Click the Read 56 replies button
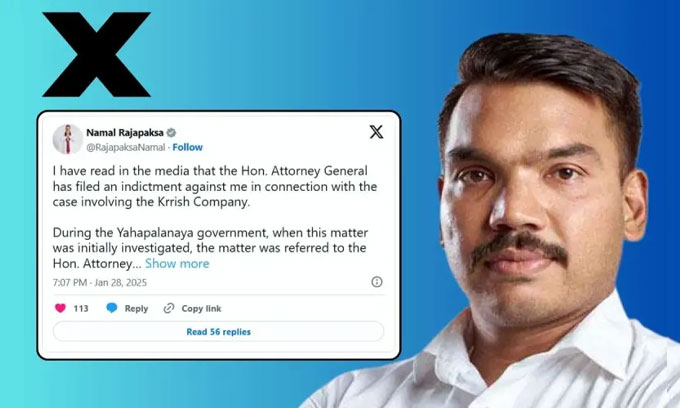Image resolution: width=680 pixels, height=408 pixels. click(218, 332)
